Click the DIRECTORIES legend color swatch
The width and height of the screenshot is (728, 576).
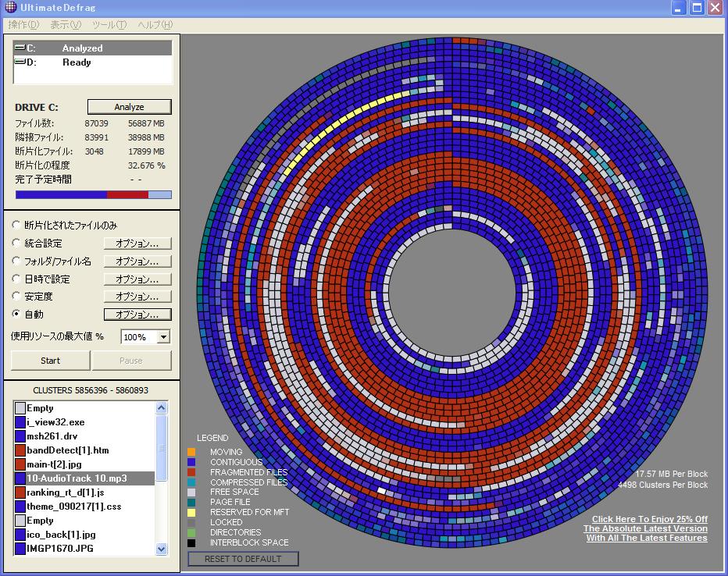[x=191, y=532]
